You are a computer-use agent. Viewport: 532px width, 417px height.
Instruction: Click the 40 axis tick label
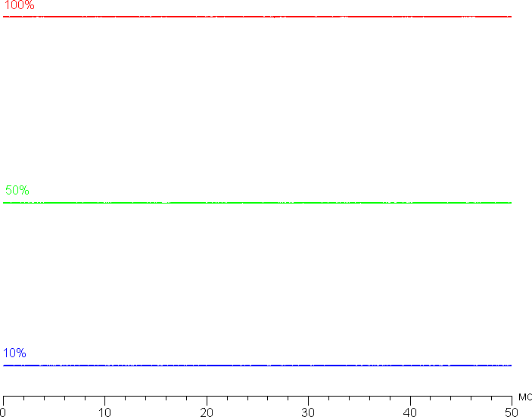click(x=410, y=412)
